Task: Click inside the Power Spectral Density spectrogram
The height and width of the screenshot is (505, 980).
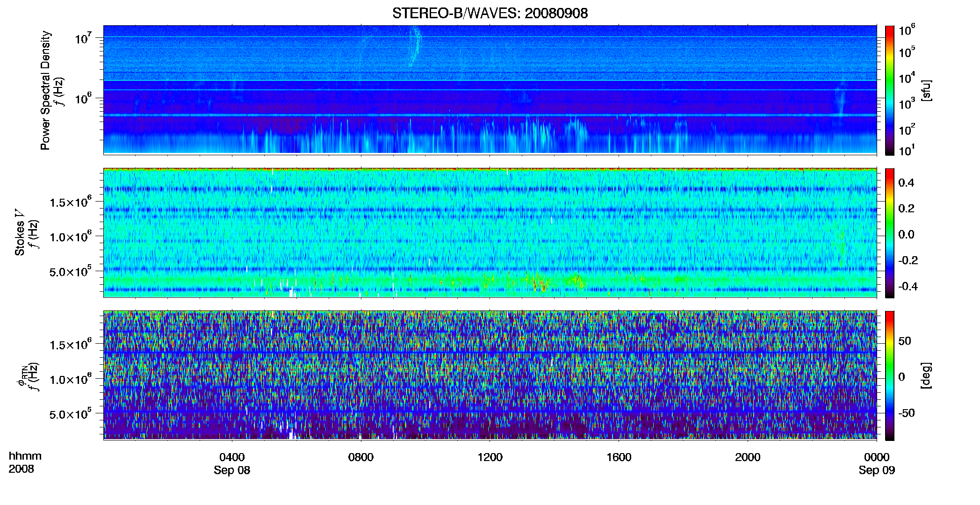Action: point(490,90)
